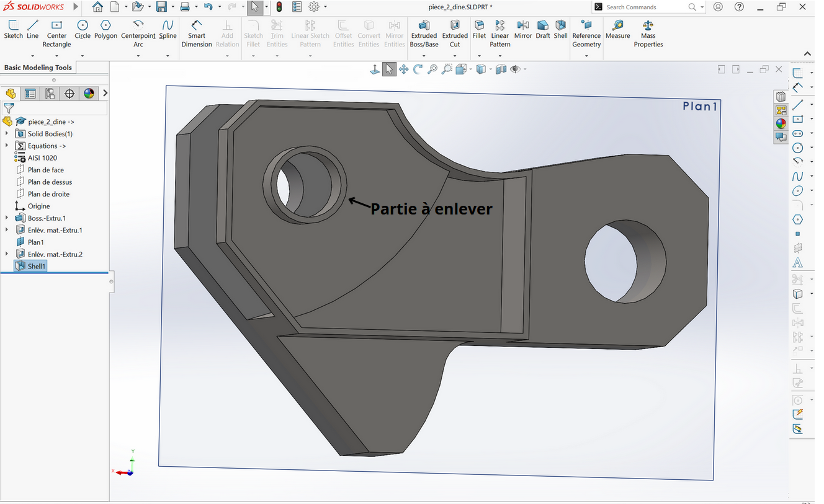Click the Print icon

pos(184,7)
